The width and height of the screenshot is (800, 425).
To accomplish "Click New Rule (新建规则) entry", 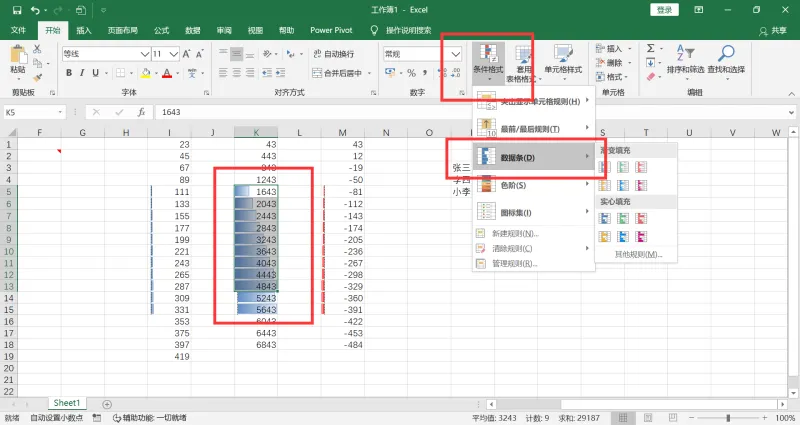I will point(534,233).
